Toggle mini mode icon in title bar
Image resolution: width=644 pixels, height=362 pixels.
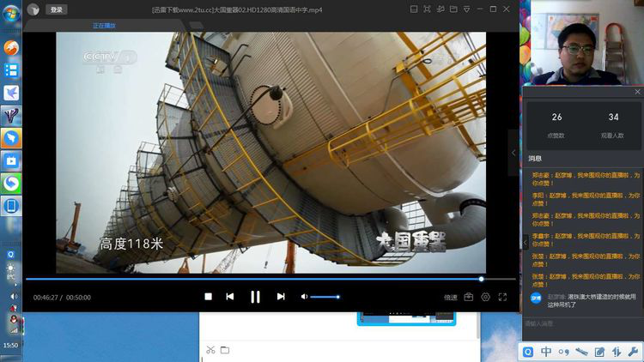tap(414, 9)
